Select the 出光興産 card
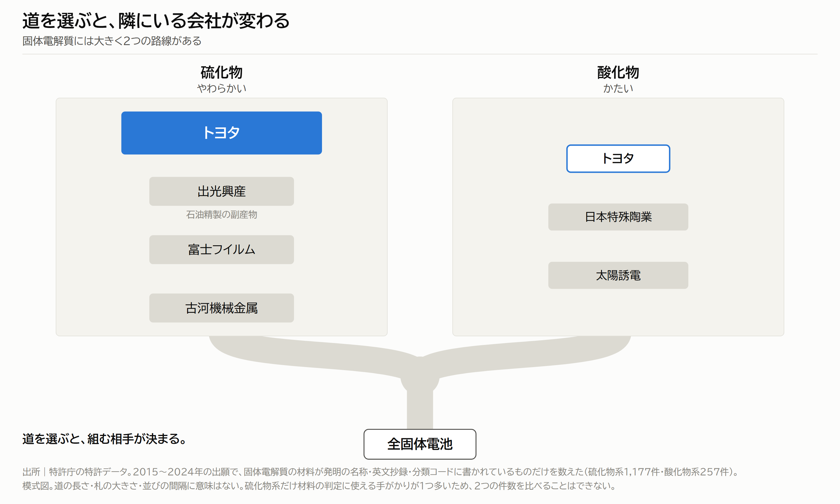Viewport: 840px width, 504px height. tap(221, 191)
